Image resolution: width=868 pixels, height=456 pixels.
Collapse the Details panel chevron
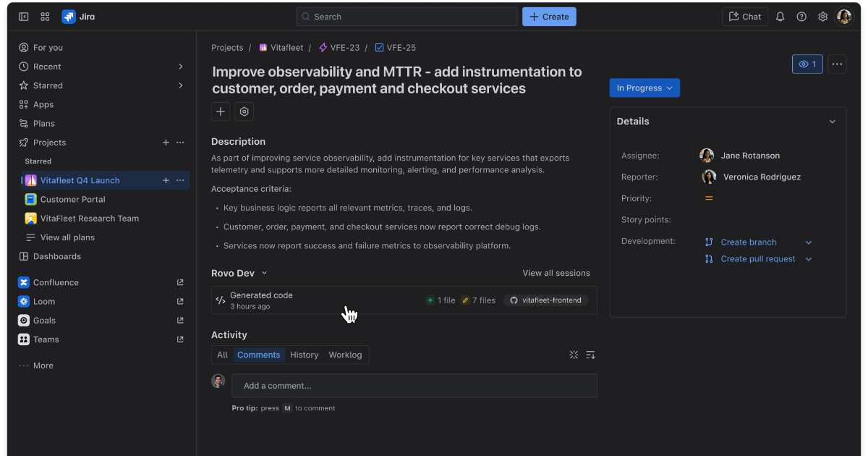(832, 122)
